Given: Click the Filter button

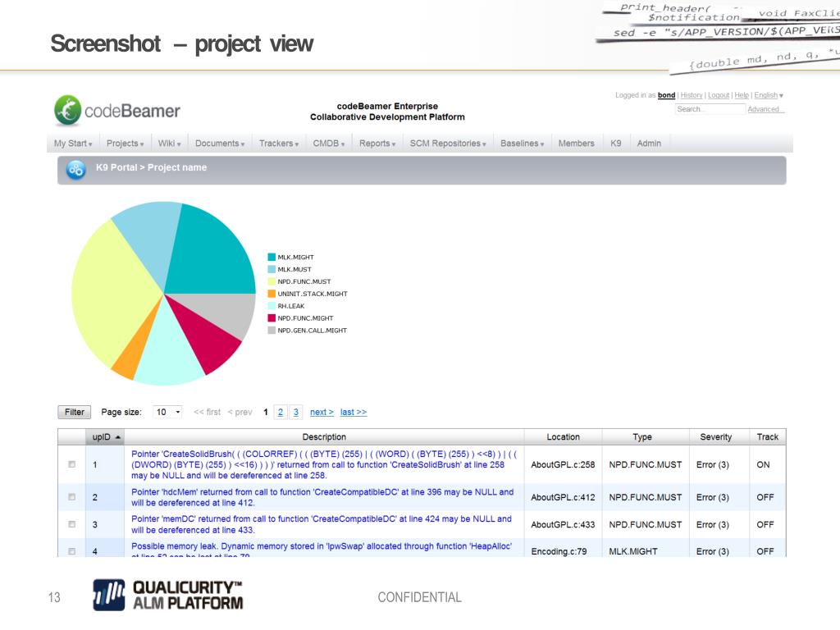Looking at the screenshot, I should pos(75,412).
